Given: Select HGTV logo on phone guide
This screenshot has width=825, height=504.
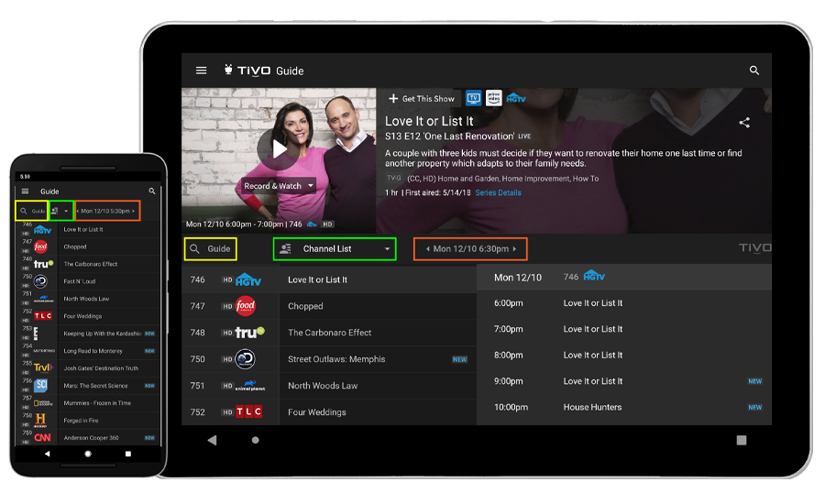Looking at the screenshot, I should 42,230.
